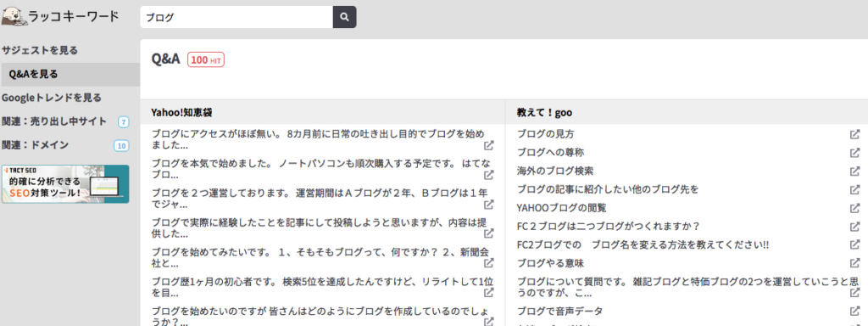Open external link icon for ブログへの尊称
The height and width of the screenshot is (326, 868).
coord(854,153)
